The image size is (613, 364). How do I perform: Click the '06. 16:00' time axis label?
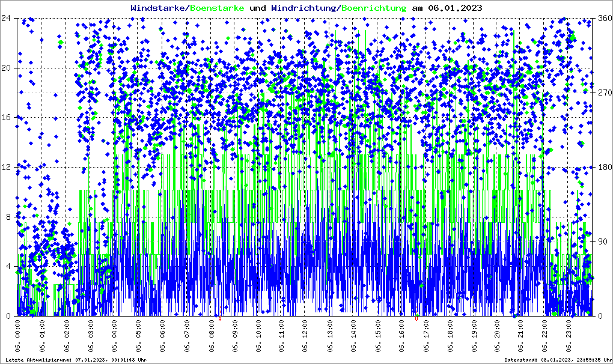401,336
